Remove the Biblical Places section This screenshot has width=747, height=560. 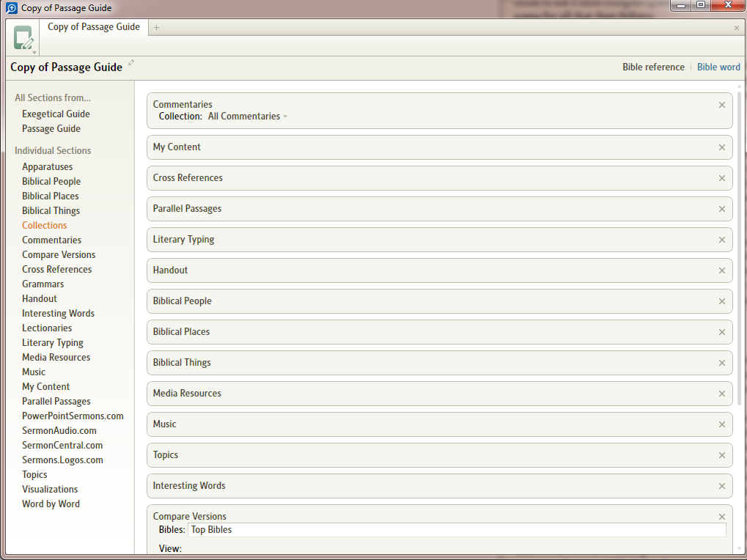point(722,332)
